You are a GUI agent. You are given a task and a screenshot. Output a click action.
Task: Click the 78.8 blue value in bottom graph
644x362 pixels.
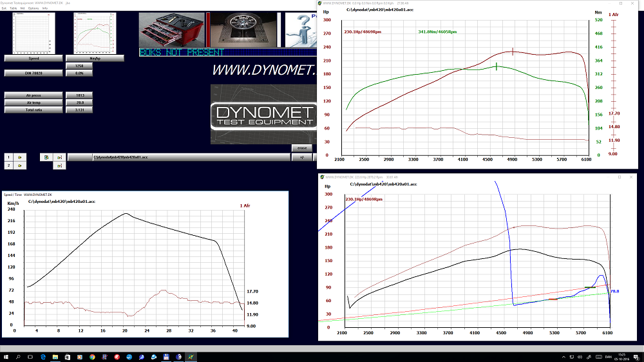point(615,291)
